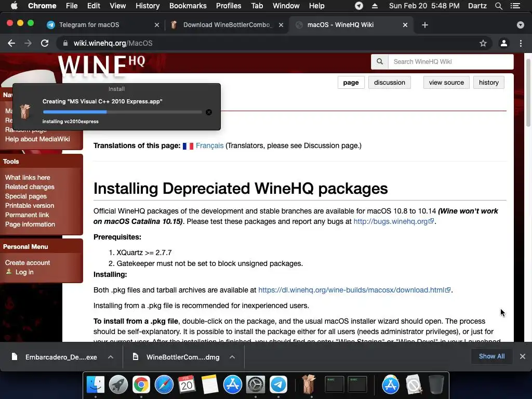Open a new tab with the plus button
This screenshot has height=399, width=532.
click(x=425, y=25)
